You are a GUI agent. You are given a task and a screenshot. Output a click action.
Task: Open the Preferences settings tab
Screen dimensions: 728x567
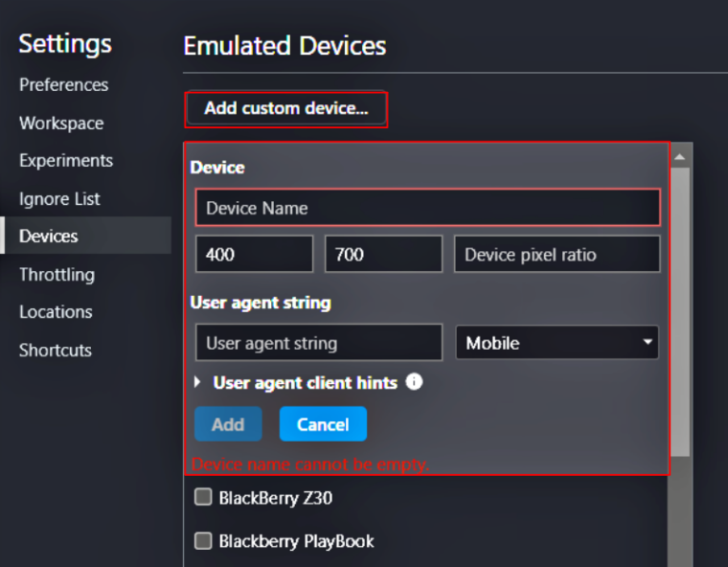pyautogui.click(x=63, y=84)
